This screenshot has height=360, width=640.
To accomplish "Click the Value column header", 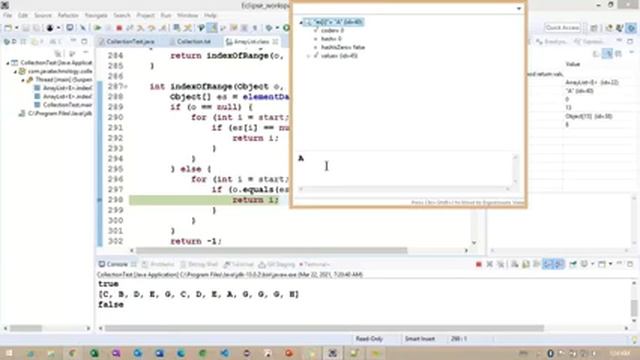I will 573,64.
